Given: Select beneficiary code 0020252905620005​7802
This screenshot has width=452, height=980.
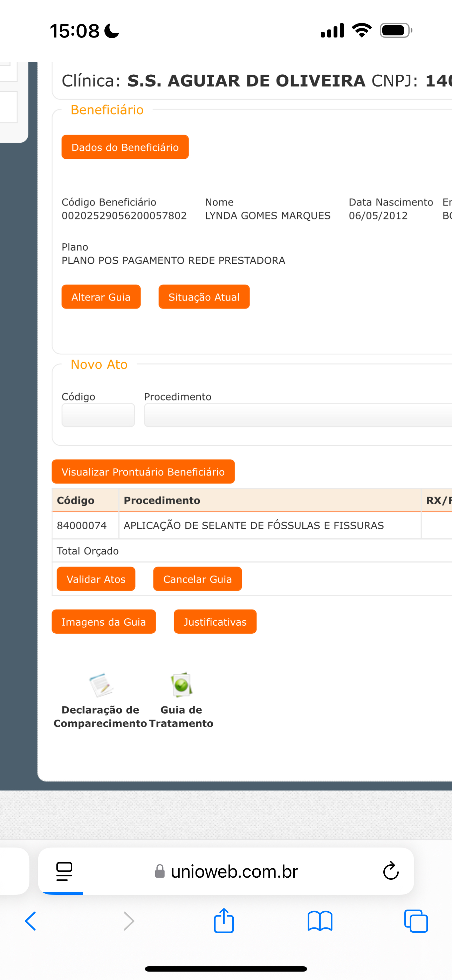Looking at the screenshot, I should (124, 216).
